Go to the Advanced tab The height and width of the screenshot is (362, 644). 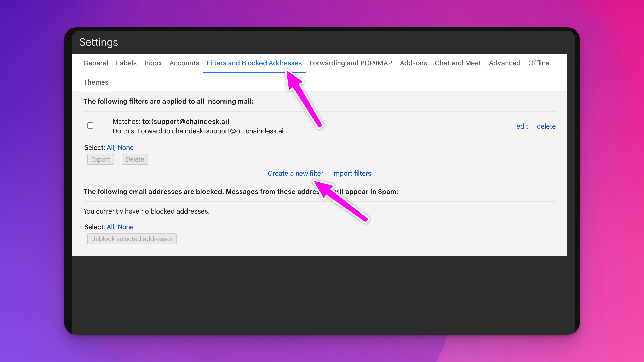click(x=505, y=63)
